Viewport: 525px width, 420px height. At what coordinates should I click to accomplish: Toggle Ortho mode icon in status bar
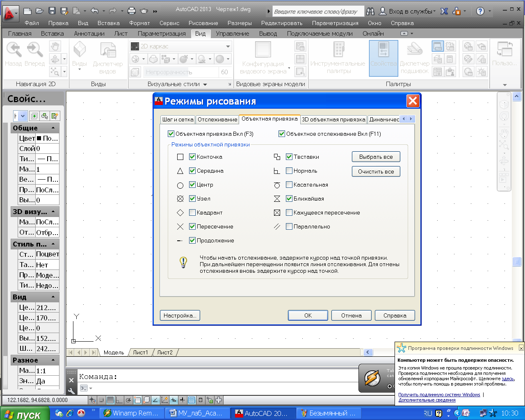pyautogui.click(x=119, y=400)
